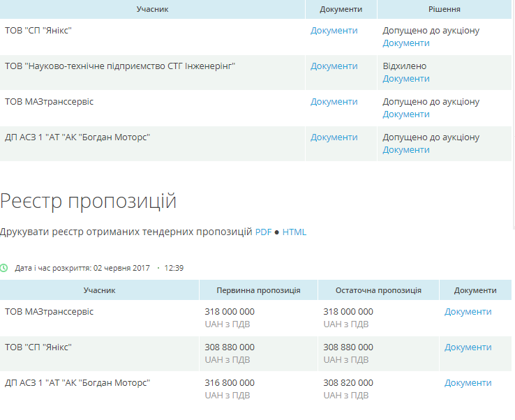
Task: Click the Рішення column header
Action: click(444, 9)
